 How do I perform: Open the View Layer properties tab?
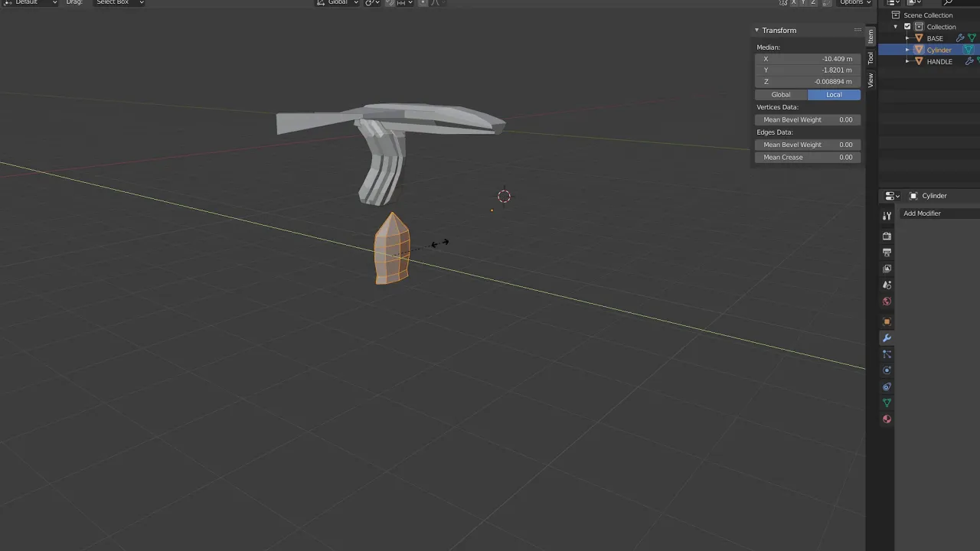click(x=887, y=269)
